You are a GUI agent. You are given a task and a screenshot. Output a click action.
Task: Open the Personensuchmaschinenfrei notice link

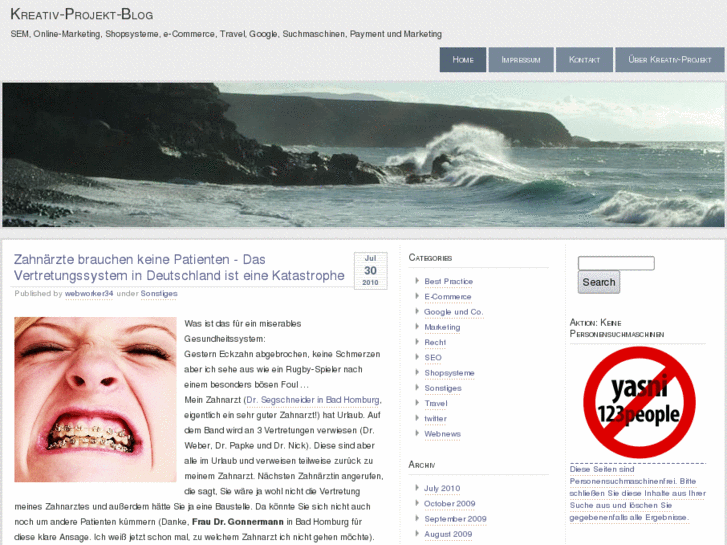coord(638,493)
